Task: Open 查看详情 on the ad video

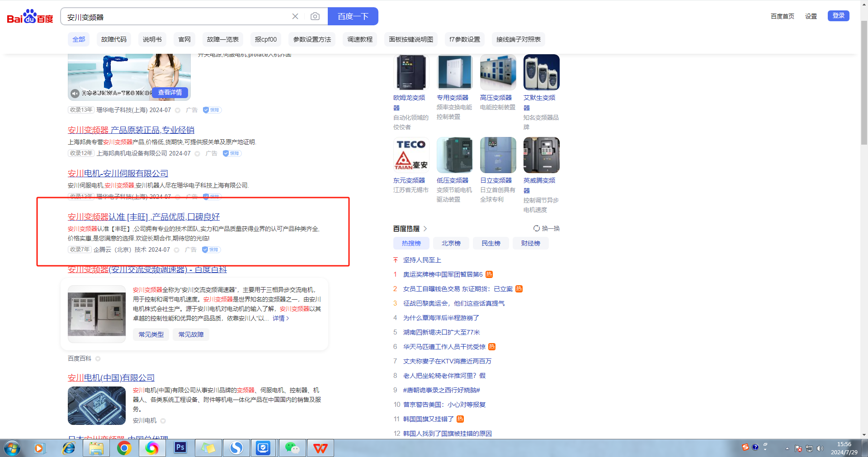Action: [170, 92]
